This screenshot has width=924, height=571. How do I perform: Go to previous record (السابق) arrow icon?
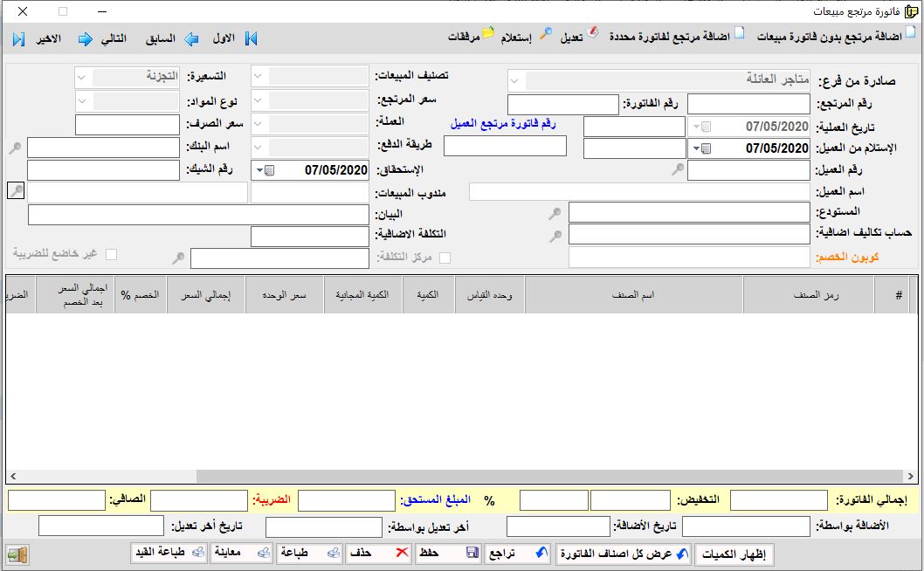point(192,38)
